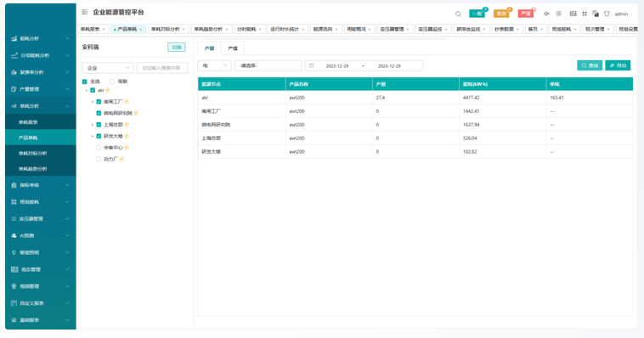Uncheck the 微电网研究院 checkbox
This screenshot has width=644, height=338.
point(99,113)
